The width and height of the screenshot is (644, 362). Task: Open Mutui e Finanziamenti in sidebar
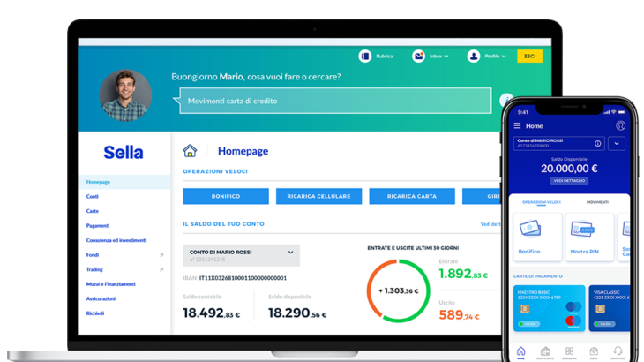[110, 284]
